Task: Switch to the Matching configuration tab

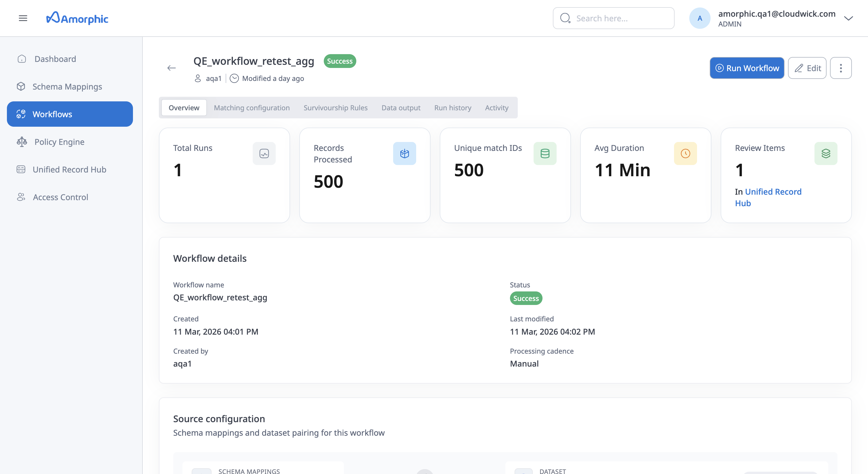Action: [252, 108]
